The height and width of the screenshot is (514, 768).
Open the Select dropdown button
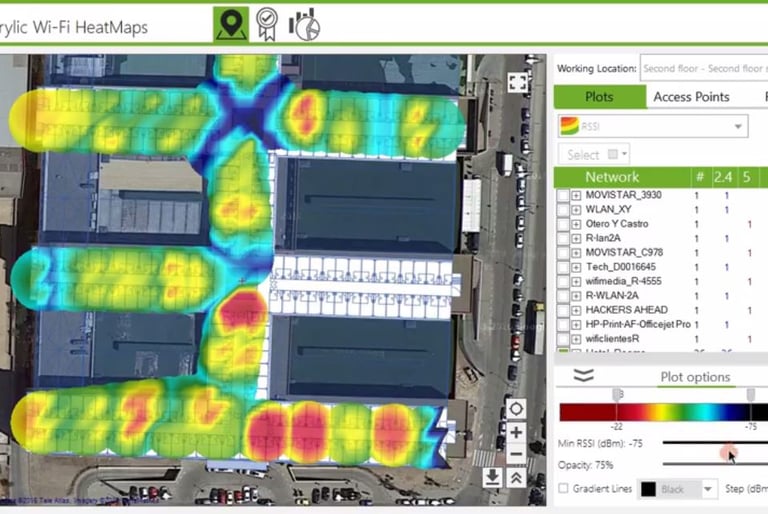point(594,154)
